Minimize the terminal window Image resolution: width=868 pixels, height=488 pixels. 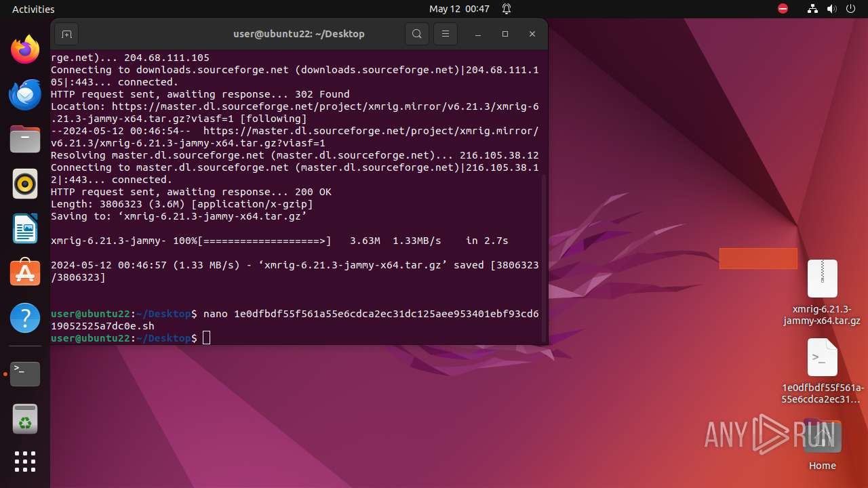[x=478, y=34]
